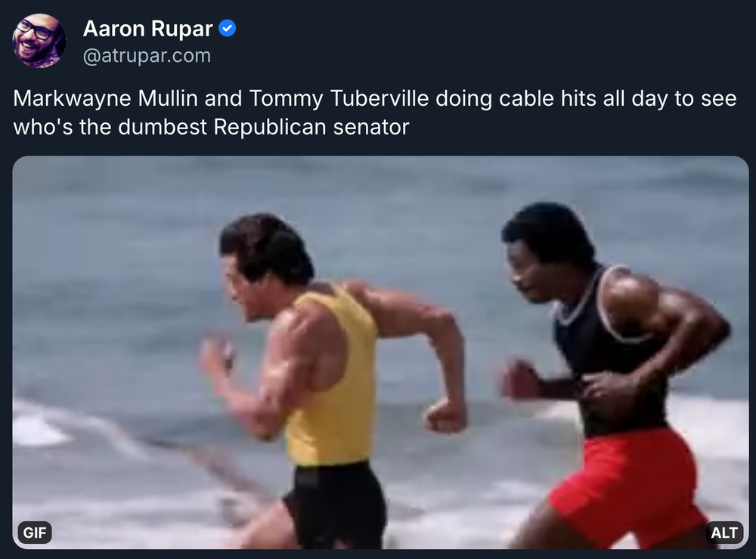Click the white sea foam in the GIF

click(39, 429)
